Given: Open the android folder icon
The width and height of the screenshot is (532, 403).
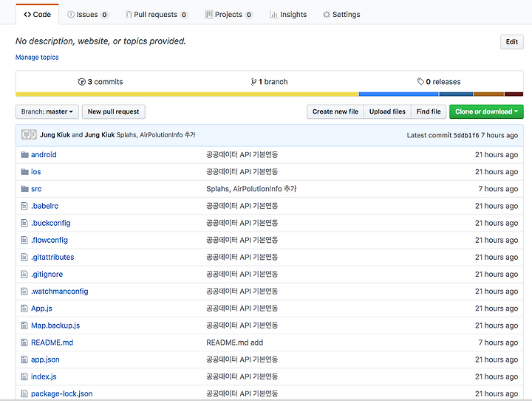Looking at the screenshot, I should (24, 155).
